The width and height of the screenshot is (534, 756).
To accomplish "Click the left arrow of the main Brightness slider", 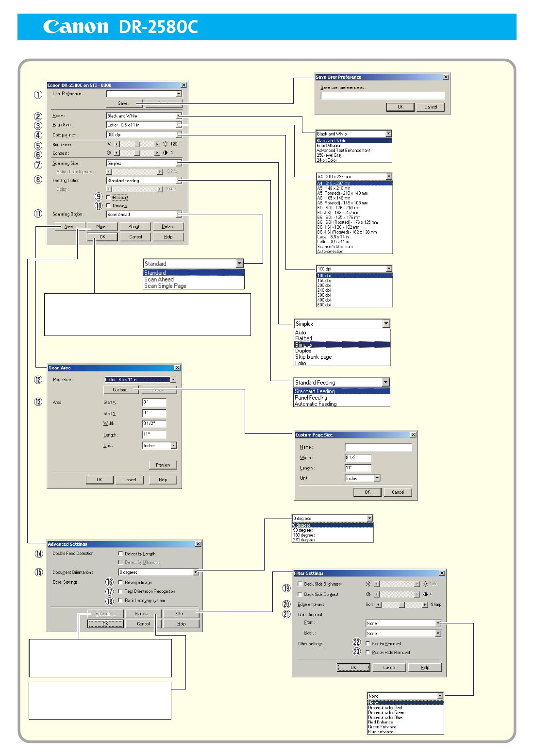I will coord(117,144).
